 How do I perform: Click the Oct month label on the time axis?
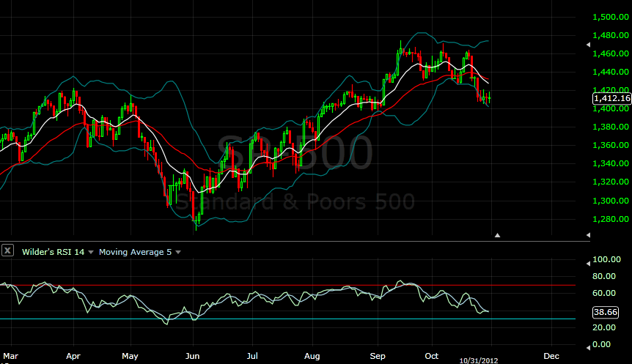click(x=432, y=356)
